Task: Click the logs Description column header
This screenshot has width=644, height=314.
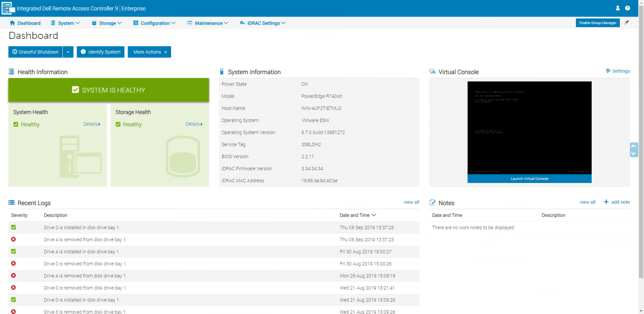Action: click(x=56, y=215)
